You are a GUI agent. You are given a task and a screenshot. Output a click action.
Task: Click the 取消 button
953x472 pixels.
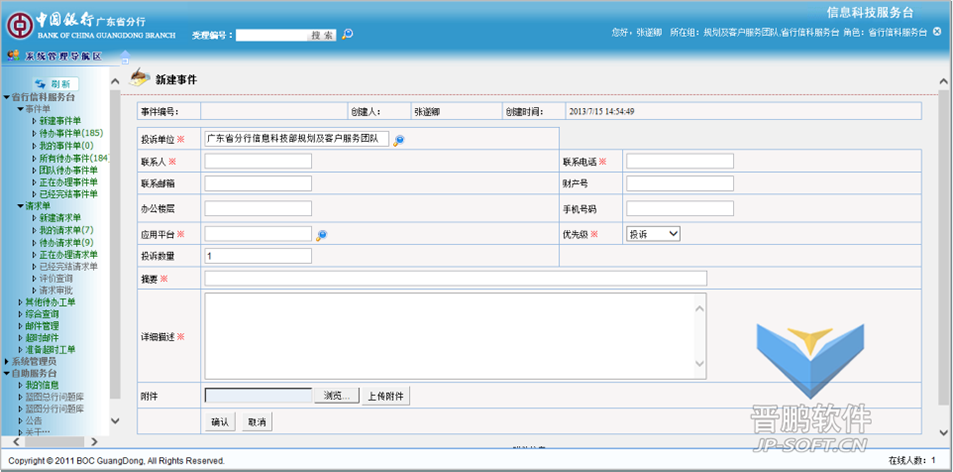coord(256,422)
